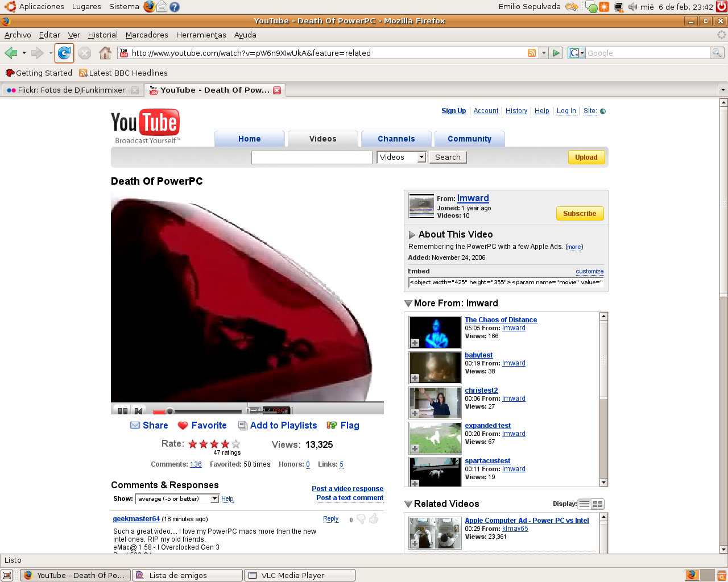The width and height of the screenshot is (728, 582).
Task: Click the site globe icon
Action: [x=603, y=111]
